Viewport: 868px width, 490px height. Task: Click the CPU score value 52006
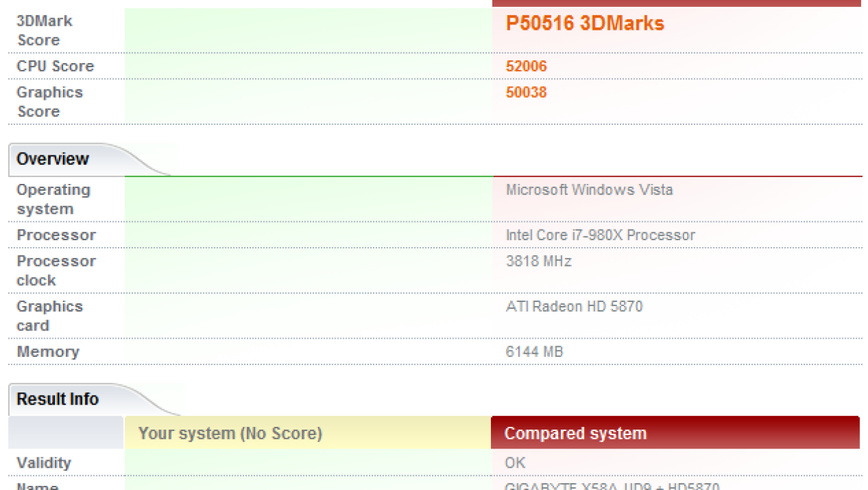pos(526,67)
